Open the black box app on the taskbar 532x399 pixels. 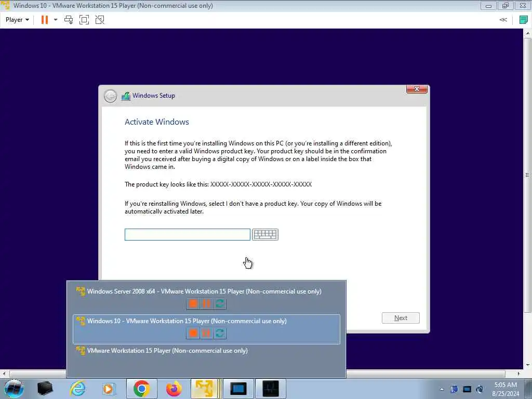coord(45,389)
